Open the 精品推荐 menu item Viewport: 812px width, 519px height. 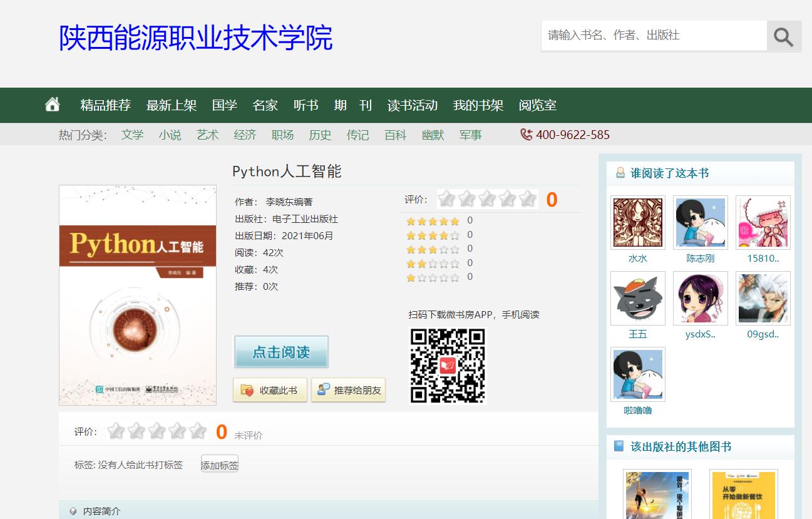coord(105,105)
